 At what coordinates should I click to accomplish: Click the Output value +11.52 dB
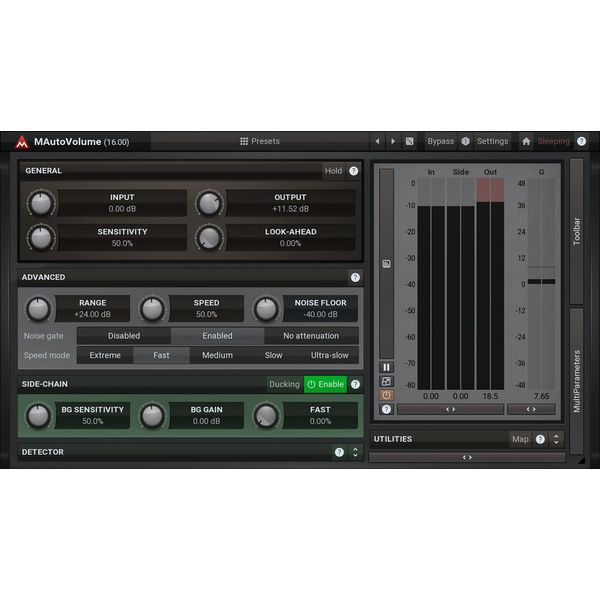click(290, 209)
